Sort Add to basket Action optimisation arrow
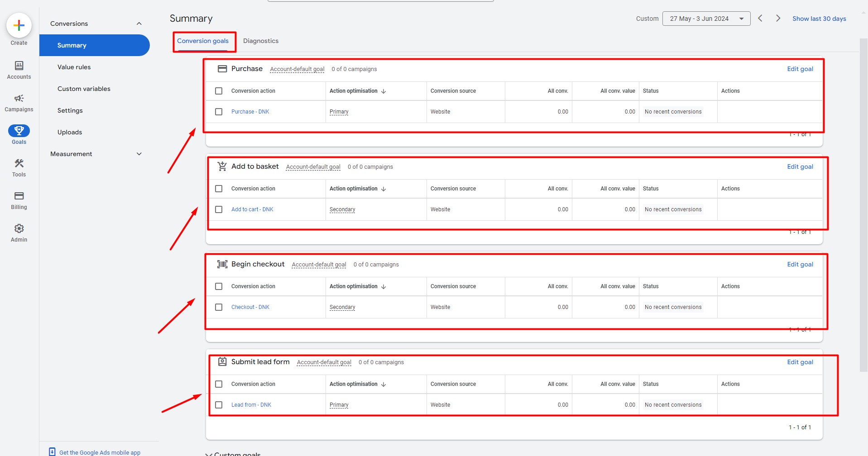 pyautogui.click(x=384, y=189)
